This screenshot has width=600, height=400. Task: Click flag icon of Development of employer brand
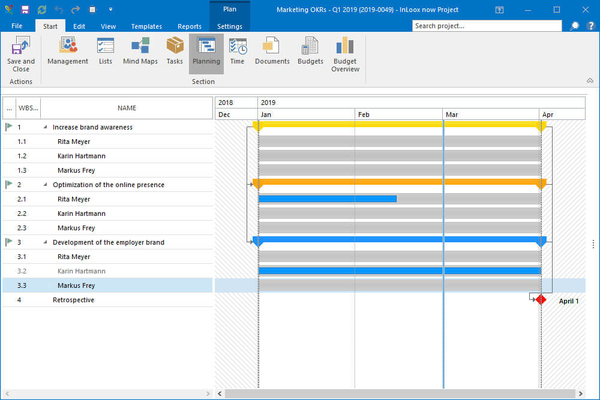click(9, 242)
